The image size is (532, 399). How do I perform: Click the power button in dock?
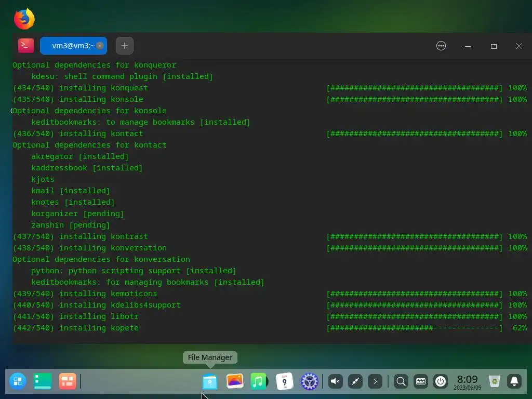tap(441, 381)
